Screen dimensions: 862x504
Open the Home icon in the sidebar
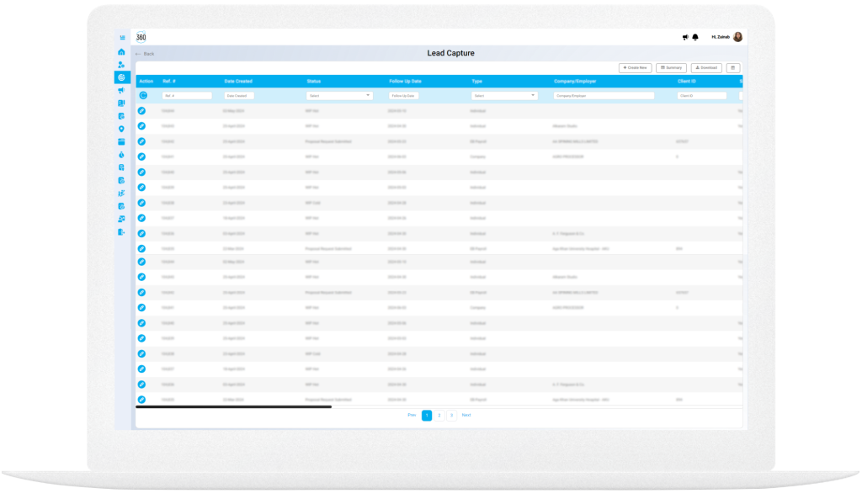pos(121,51)
